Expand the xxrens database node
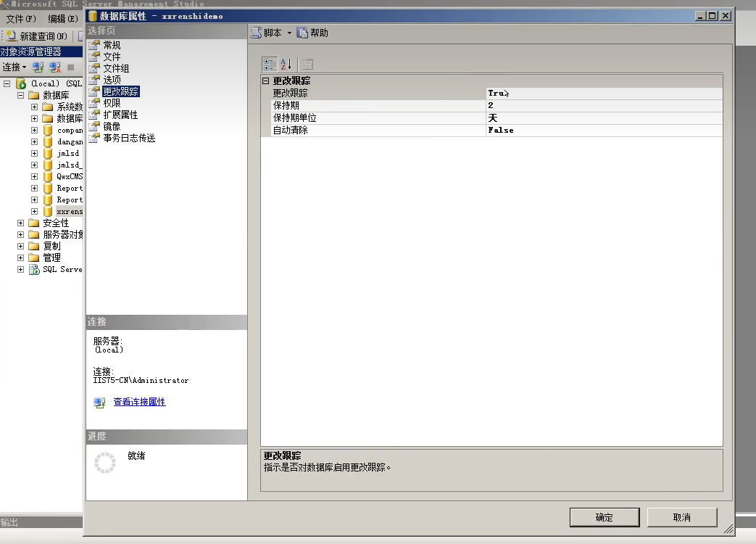Screen dimensions: 756x544 point(34,211)
